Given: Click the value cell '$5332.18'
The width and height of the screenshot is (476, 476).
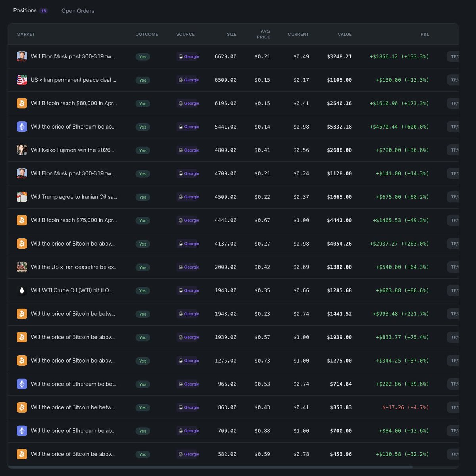Looking at the screenshot, I should tap(339, 127).
